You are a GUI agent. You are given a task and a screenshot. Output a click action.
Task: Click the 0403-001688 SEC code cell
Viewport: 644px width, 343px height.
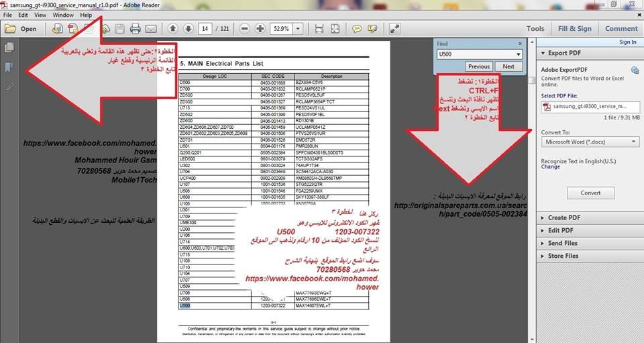click(273, 83)
